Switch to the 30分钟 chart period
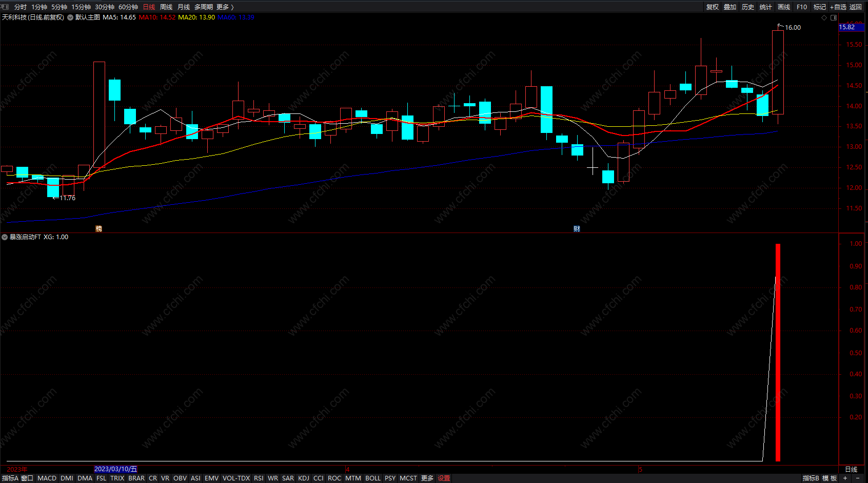The height and width of the screenshot is (483, 868). click(105, 7)
